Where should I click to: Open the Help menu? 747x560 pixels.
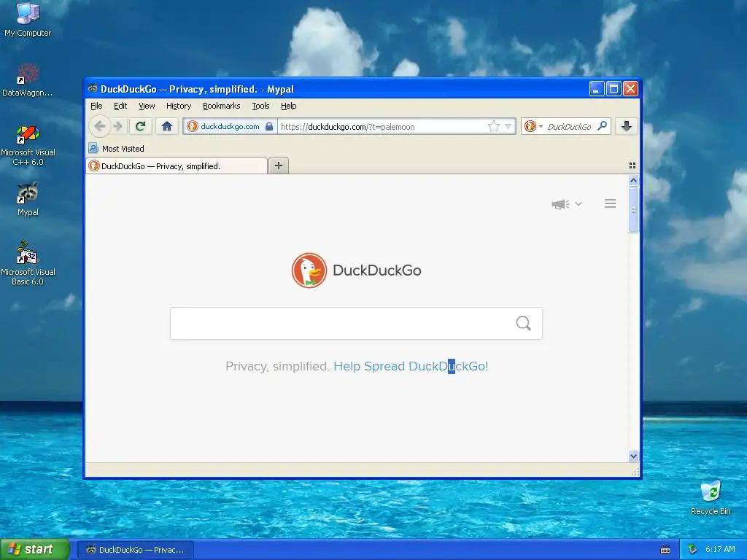coord(289,106)
